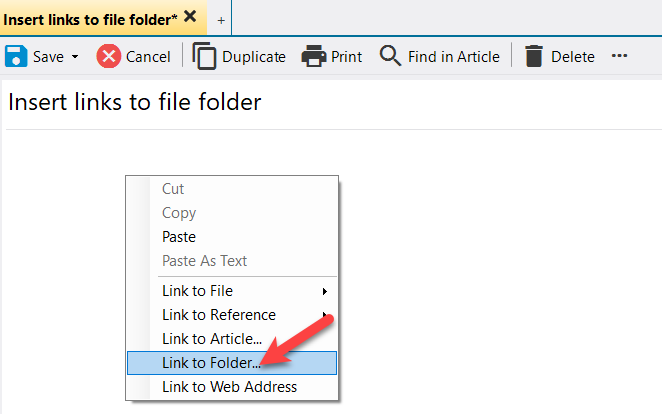662x414 pixels.
Task: Open the Save dropdown arrow
Action: [75, 57]
